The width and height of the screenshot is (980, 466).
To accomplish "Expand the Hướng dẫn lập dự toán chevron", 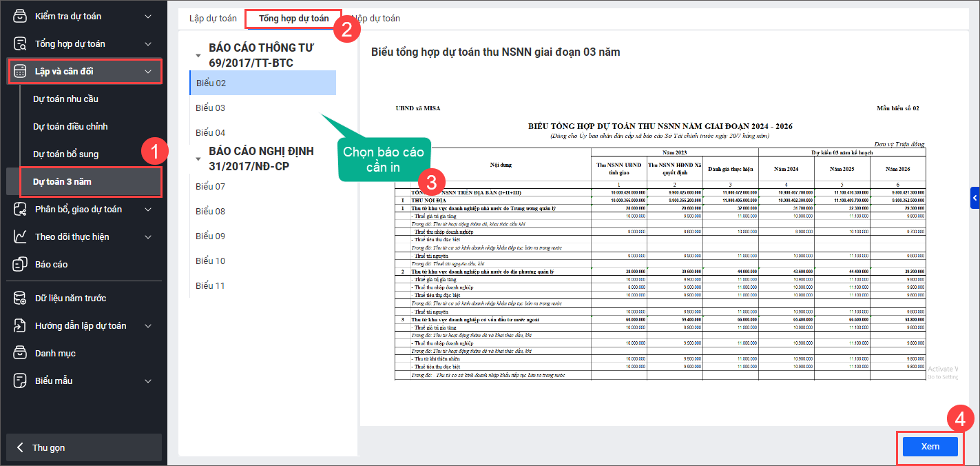I will tap(148, 325).
